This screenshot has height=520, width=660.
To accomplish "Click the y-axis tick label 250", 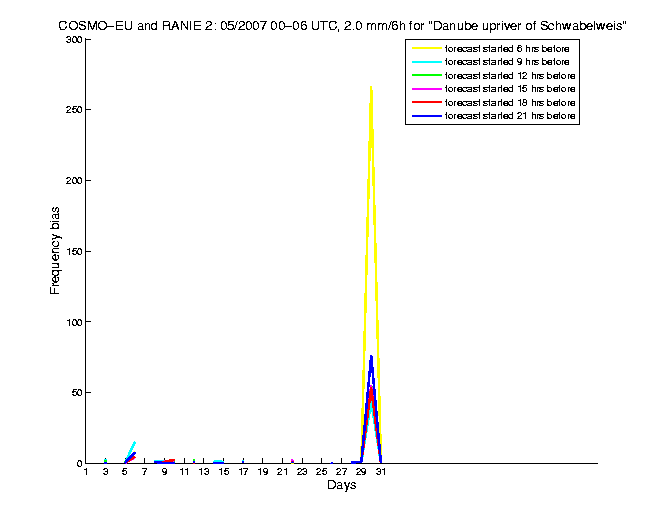I will [74, 109].
